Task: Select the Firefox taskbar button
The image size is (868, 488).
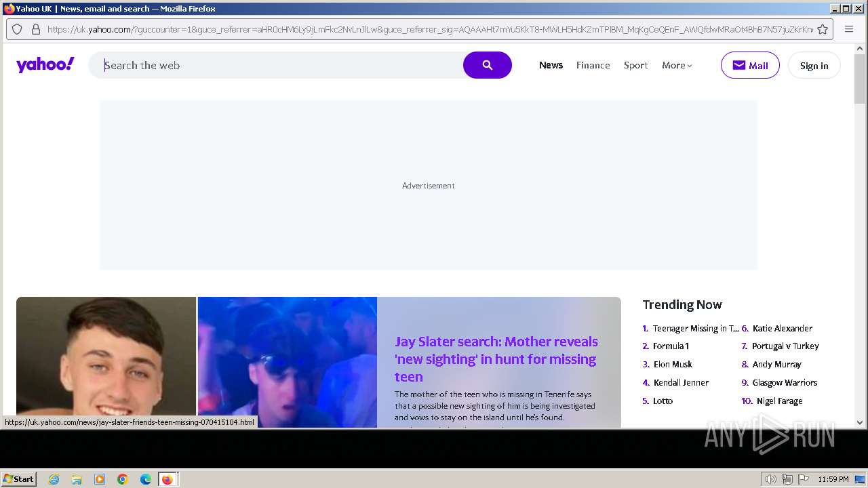Action: 168,479
